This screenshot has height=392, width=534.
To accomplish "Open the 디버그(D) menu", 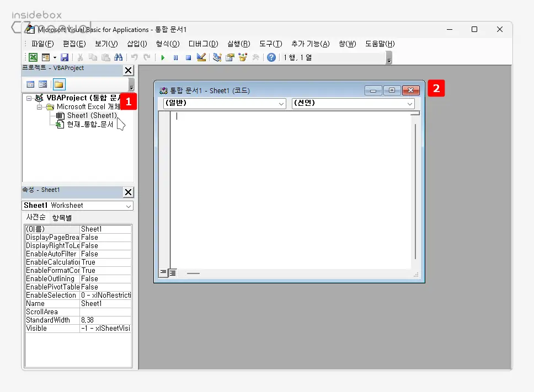I will coord(203,44).
